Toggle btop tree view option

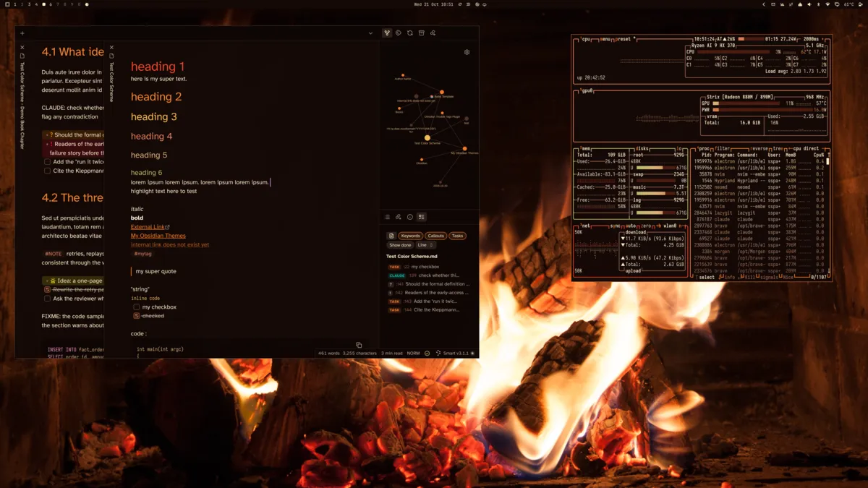(778, 148)
